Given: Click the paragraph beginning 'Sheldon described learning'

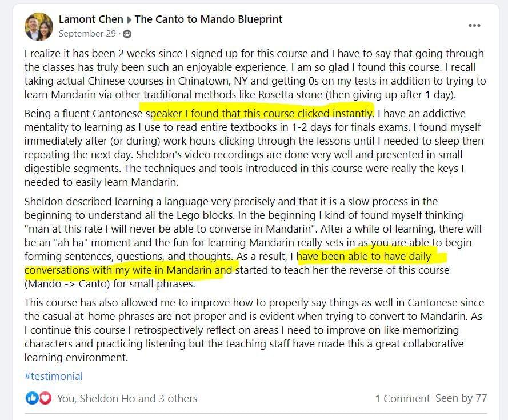Looking at the screenshot, I should click(x=253, y=242).
